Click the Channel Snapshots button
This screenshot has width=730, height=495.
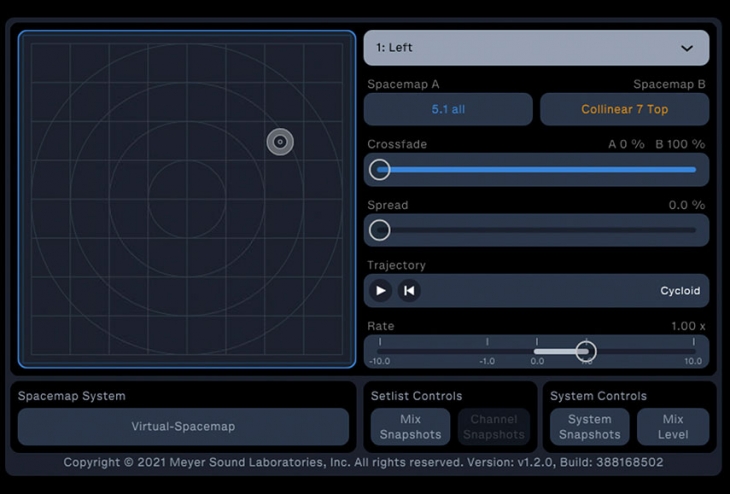click(x=493, y=427)
